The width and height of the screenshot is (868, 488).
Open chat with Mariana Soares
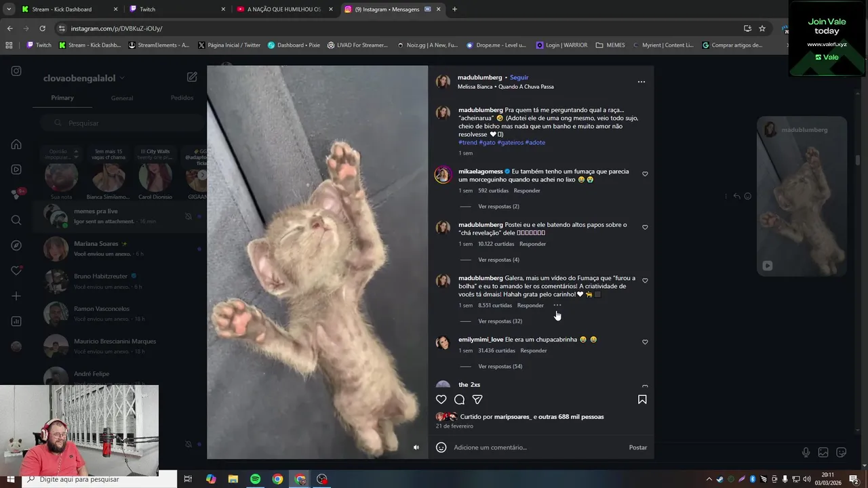[x=119, y=249]
